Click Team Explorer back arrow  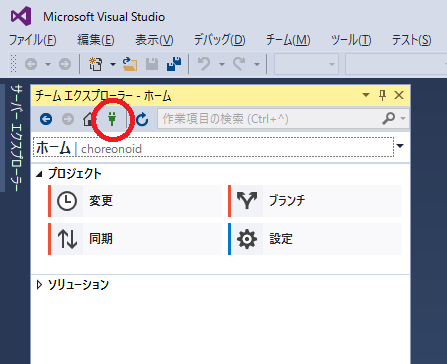[x=46, y=119]
